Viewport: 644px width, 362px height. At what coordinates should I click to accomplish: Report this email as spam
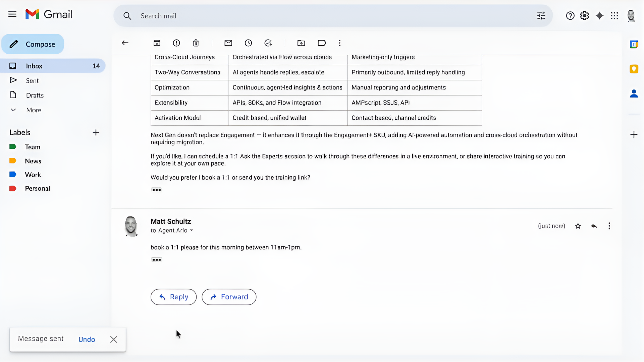[x=176, y=43]
